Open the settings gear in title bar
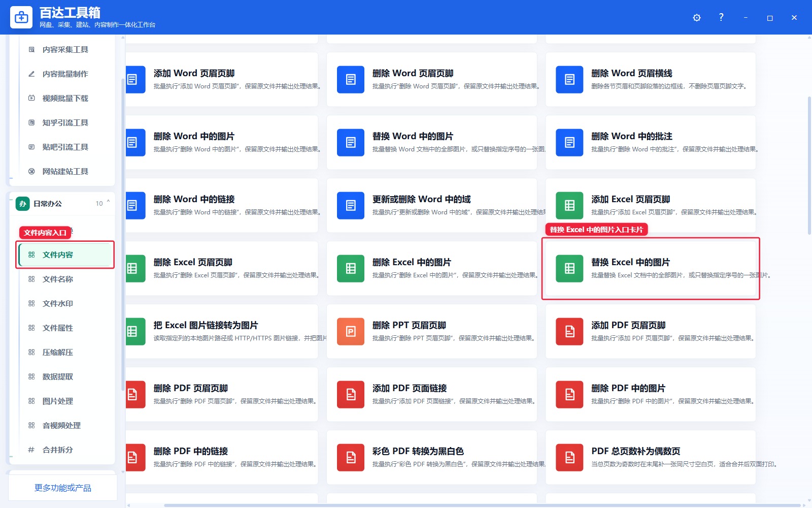 click(x=697, y=18)
